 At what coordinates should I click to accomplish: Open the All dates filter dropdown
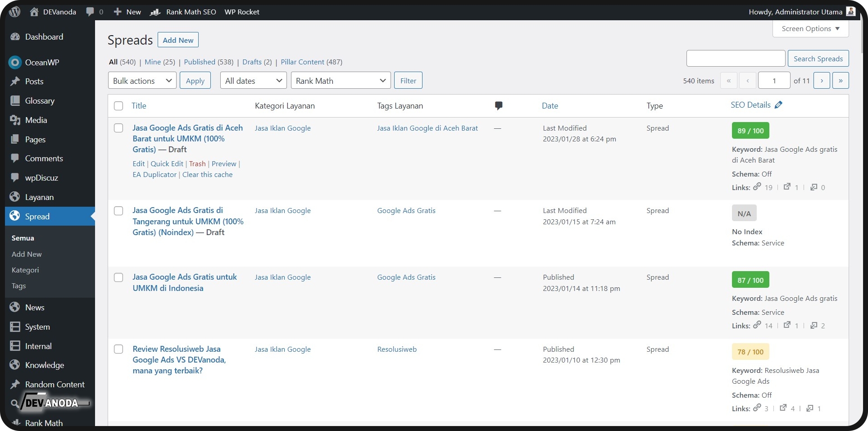point(254,81)
